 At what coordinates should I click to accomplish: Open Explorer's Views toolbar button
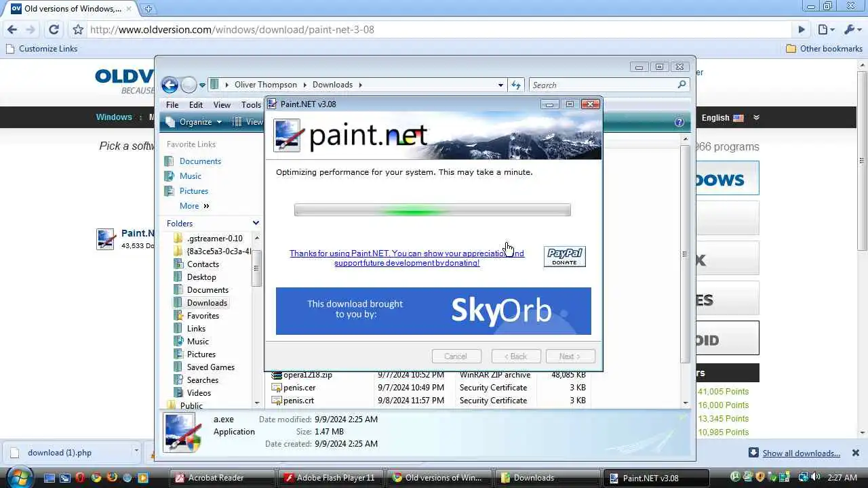click(x=248, y=122)
